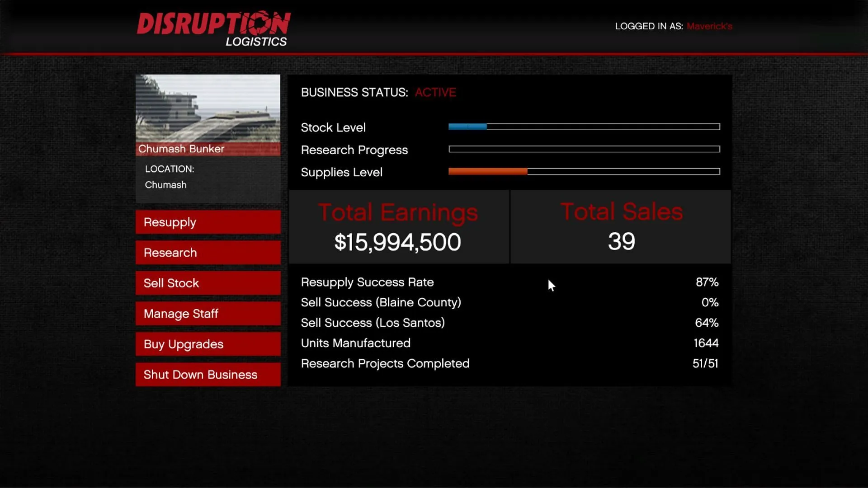Interact with the Stock Level progress bar
This screenshot has height=488, width=868.
(584, 127)
